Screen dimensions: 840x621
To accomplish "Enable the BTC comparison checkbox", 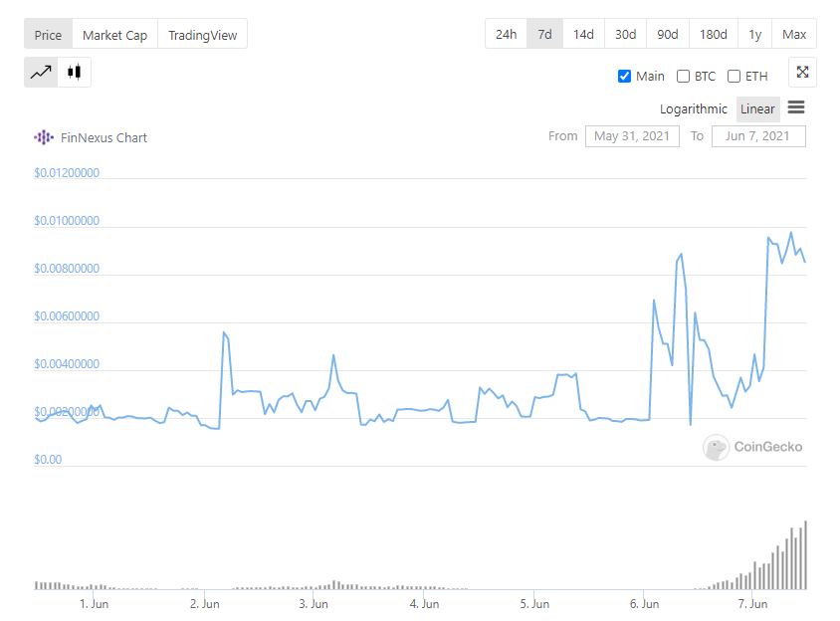I will click(x=683, y=76).
